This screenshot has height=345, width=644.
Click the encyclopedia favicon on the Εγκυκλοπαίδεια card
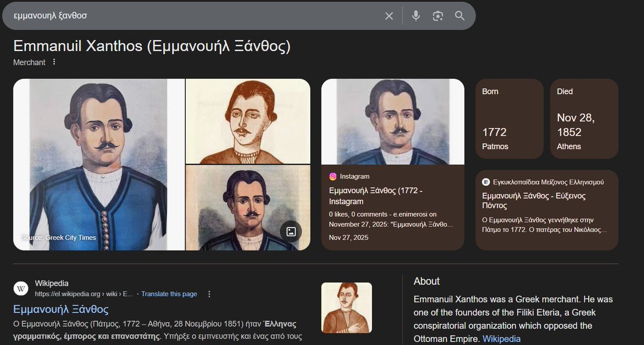pos(486,182)
